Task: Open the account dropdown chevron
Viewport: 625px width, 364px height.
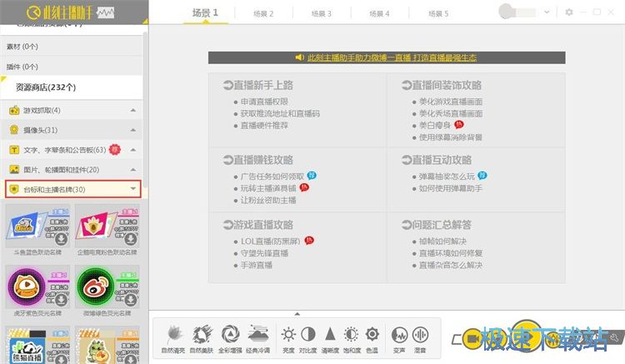Action: point(547,12)
